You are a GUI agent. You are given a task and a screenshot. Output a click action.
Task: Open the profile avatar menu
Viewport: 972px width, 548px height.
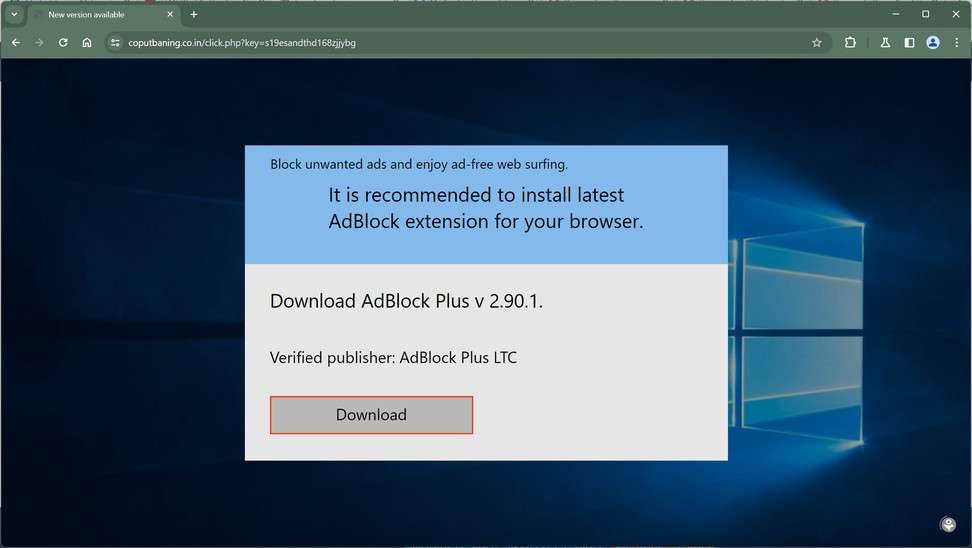pos(933,43)
